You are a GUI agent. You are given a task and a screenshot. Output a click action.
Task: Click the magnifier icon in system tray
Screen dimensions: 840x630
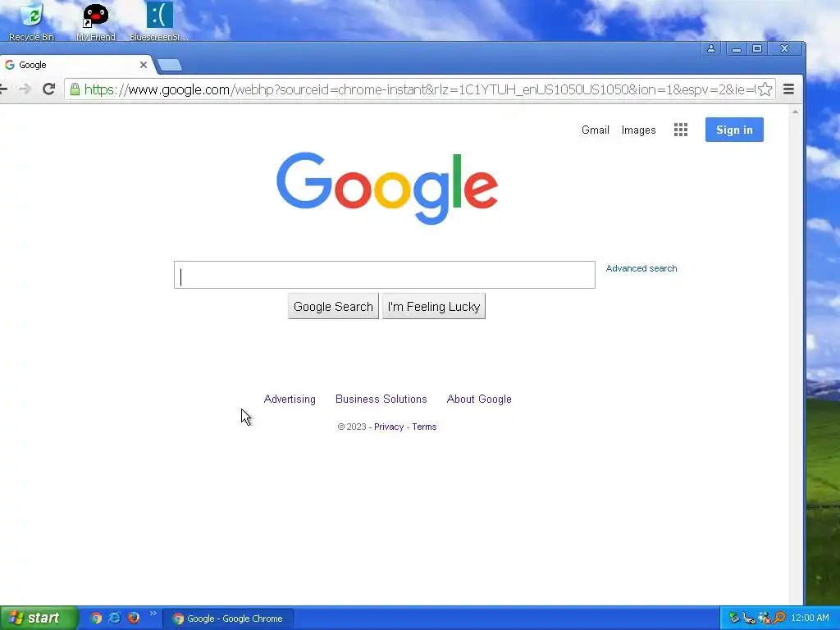tap(779, 619)
